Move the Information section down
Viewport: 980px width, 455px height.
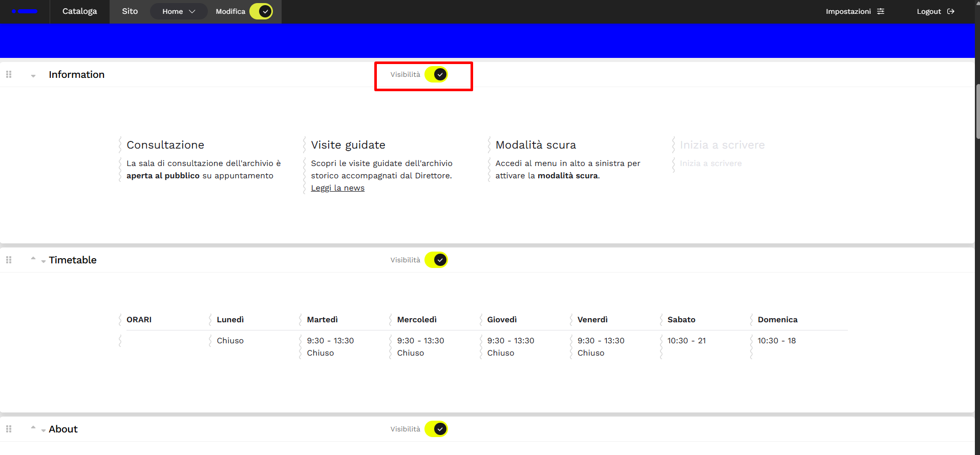33,76
